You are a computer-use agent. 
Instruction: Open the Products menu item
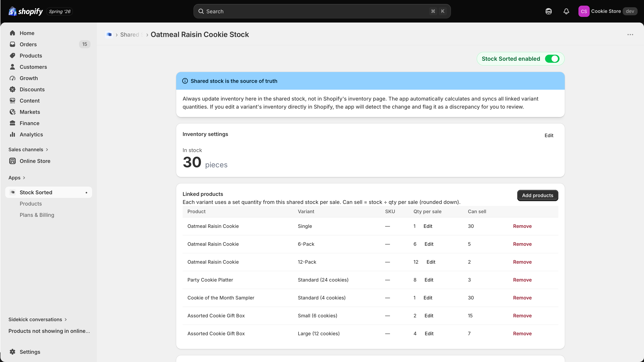tap(49, 56)
